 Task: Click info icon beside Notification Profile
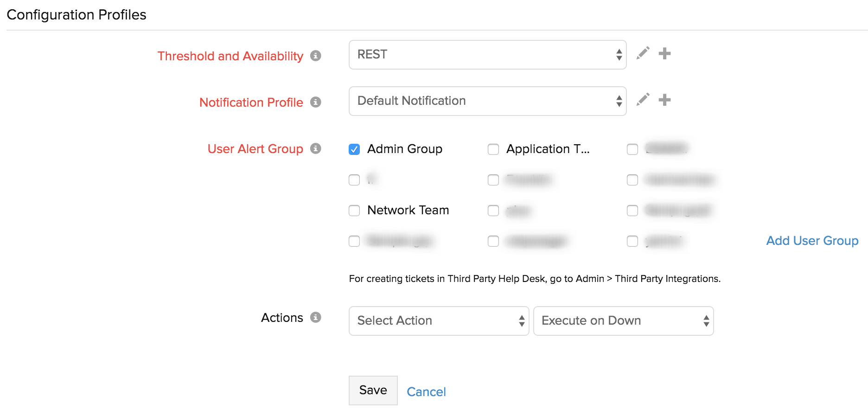316,102
